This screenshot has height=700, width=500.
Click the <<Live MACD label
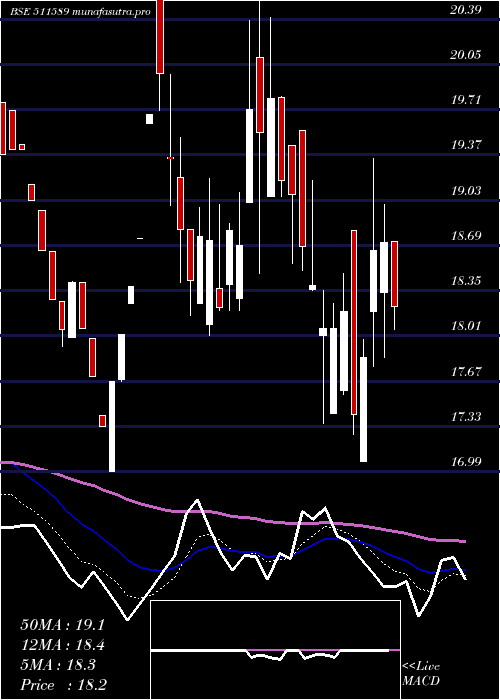pos(421,673)
